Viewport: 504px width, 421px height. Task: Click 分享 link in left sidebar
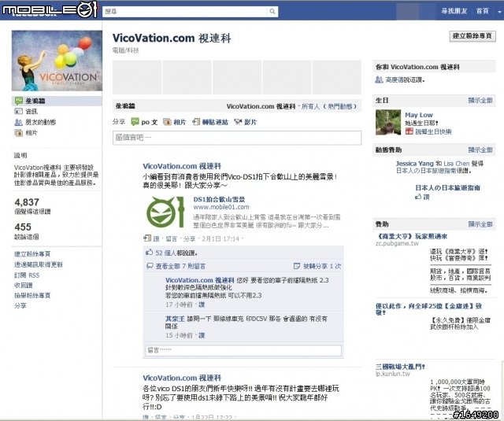tap(20, 305)
